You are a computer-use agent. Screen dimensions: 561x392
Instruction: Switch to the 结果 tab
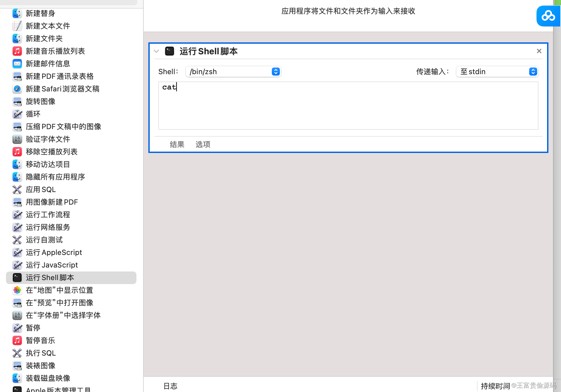click(177, 144)
